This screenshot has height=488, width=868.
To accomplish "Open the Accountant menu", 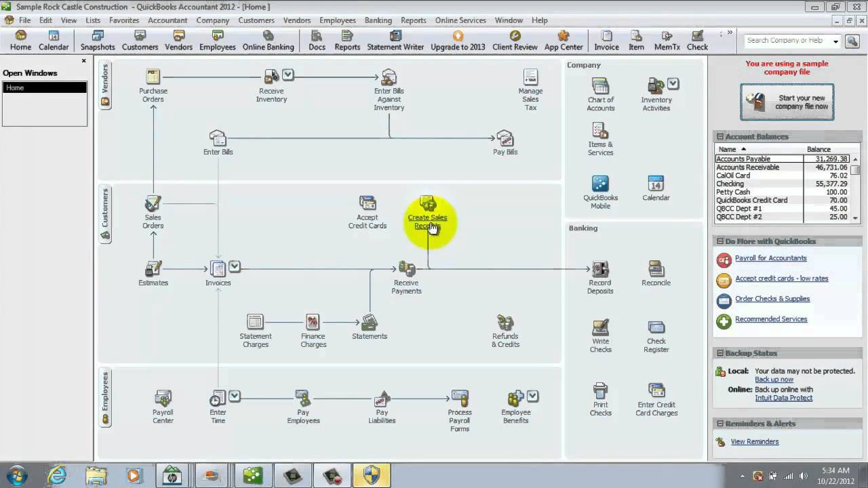I will tap(167, 20).
